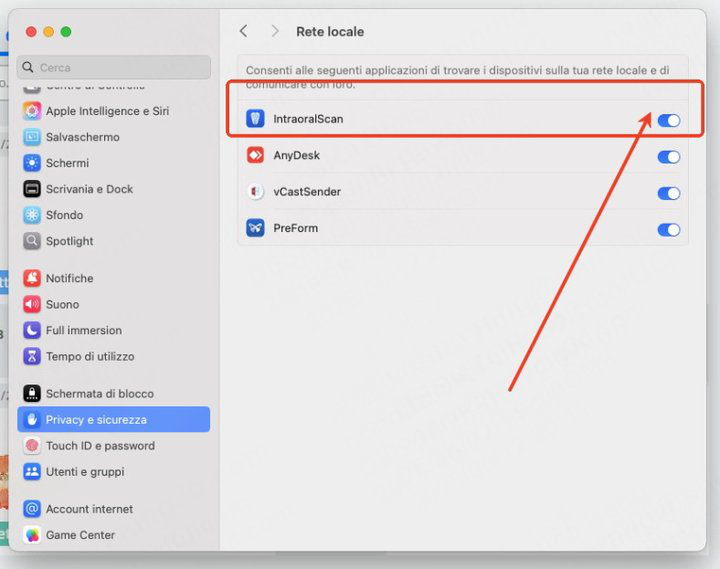Open Tempo di utilizzo
The height and width of the screenshot is (569, 720).
(113, 356)
